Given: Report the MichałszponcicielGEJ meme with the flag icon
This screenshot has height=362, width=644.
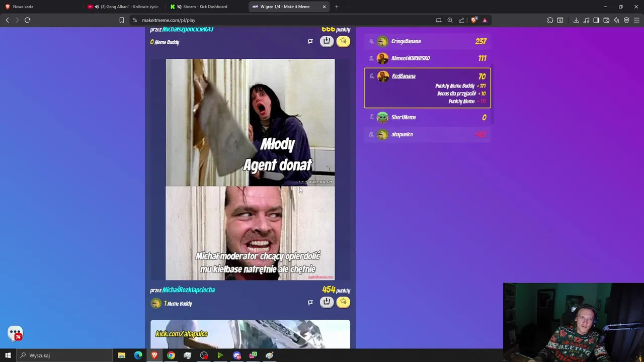Looking at the screenshot, I should coord(310,42).
